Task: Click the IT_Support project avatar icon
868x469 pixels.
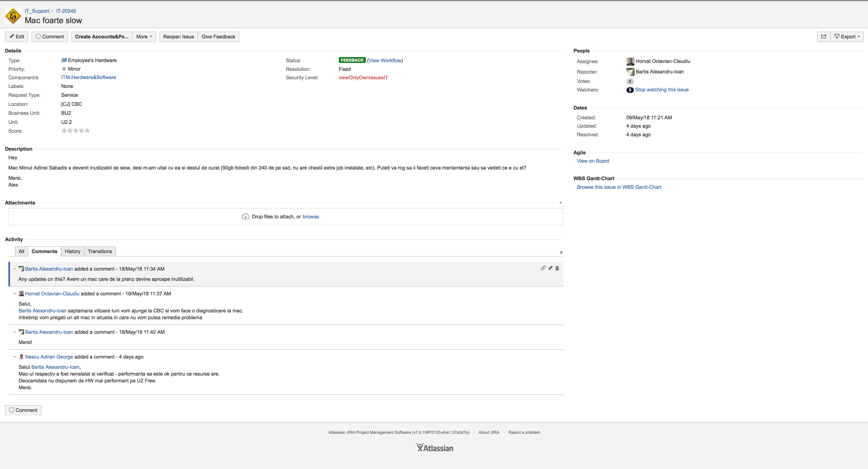Action: coord(13,16)
